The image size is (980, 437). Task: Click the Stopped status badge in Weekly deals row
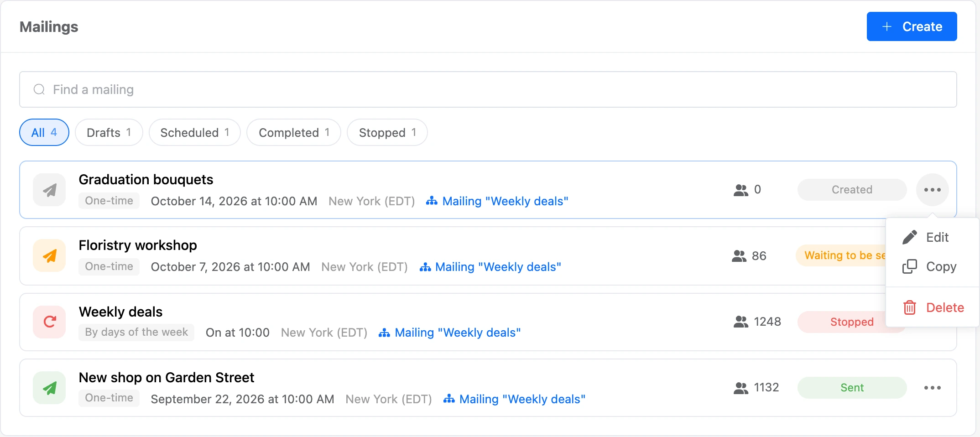(x=842, y=322)
